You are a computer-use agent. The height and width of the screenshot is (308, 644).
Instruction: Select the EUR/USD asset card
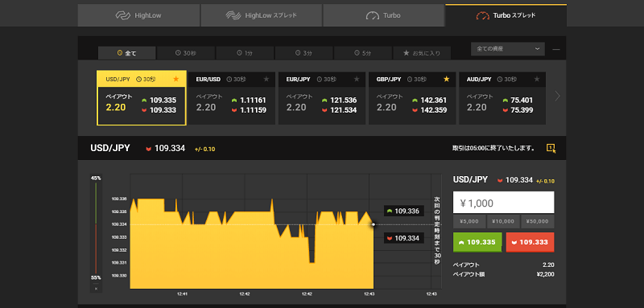pyautogui.click(x=232, y=98)
